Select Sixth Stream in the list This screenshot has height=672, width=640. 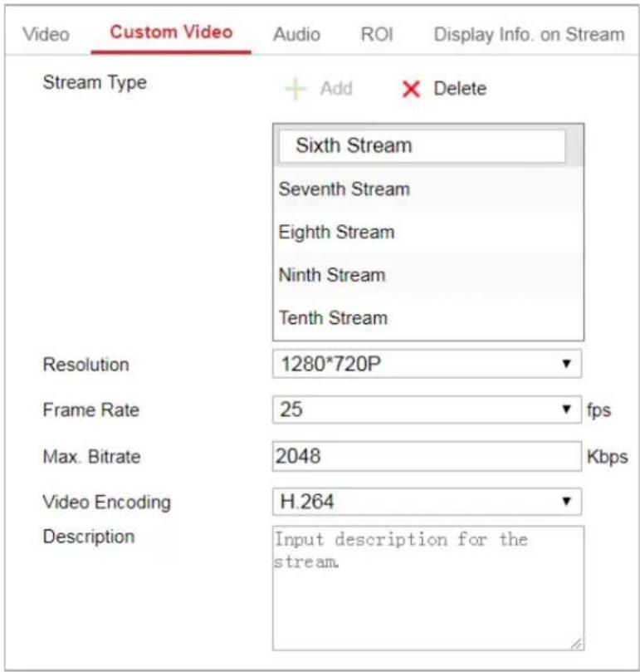422,145
